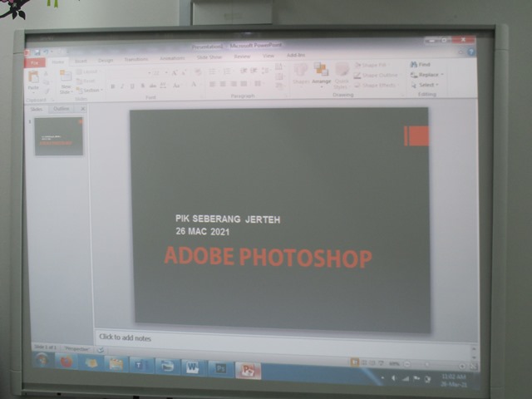Toggle Bold text formatting
This screenshot has height=399, width=532.
pyautogui.click(x=112, y=86)
